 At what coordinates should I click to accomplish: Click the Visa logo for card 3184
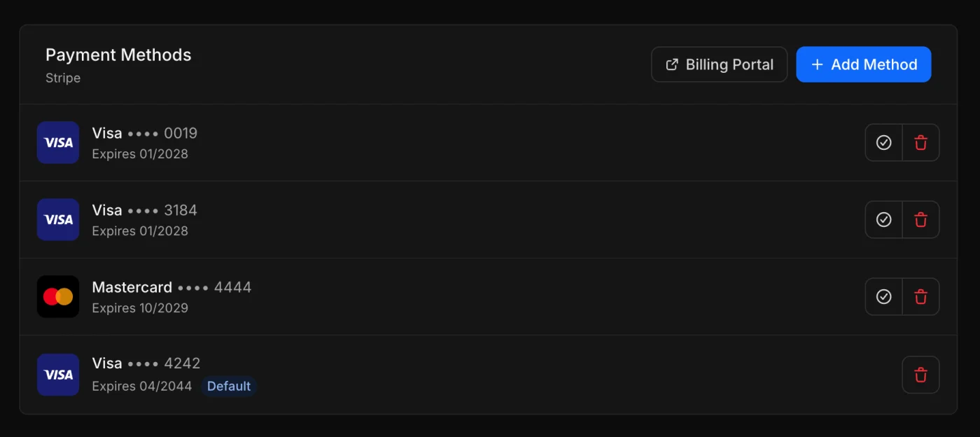pos(58,220)
